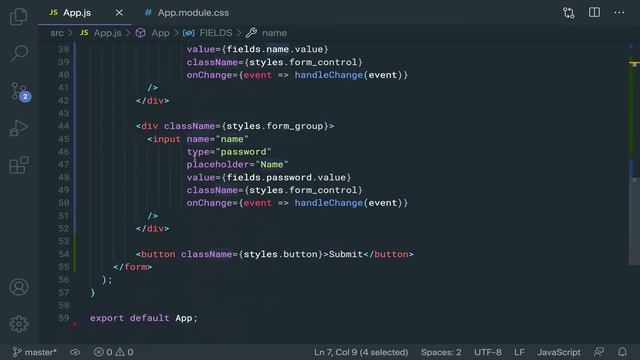
Task: Open changes compare icon in editor toolbar
Action: click(x=569, y=13)
